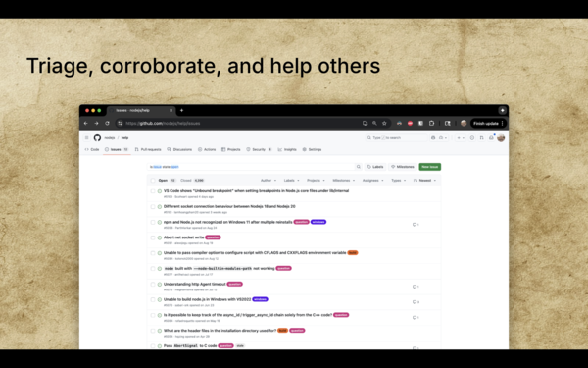588x368 pixels.
Task: Click the green New issue button
Action: point(430,167)
